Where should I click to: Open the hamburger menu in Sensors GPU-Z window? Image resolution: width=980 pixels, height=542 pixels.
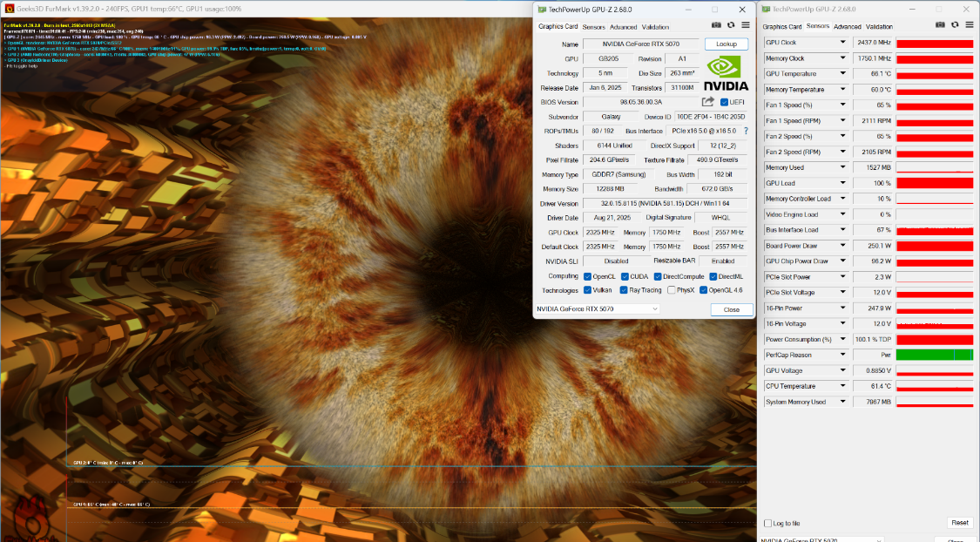[x=970, y=25]
